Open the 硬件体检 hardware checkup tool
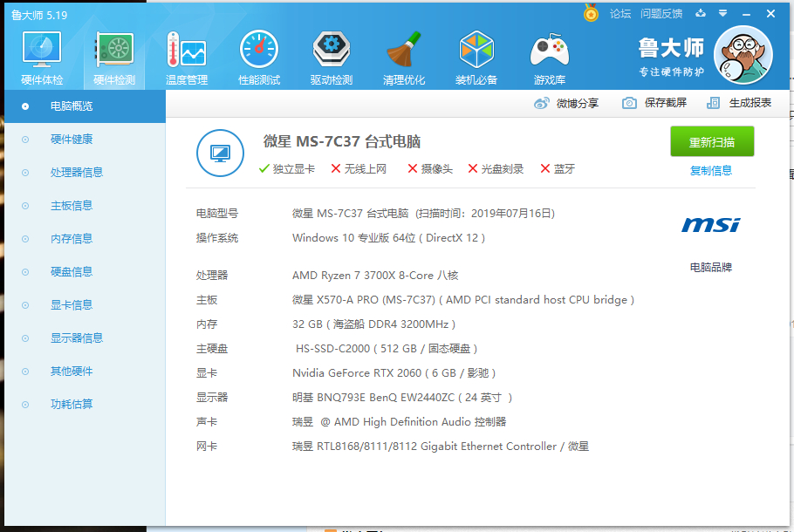Image resolution: width=794 pixels, height=532 pixels. [42, 58]
